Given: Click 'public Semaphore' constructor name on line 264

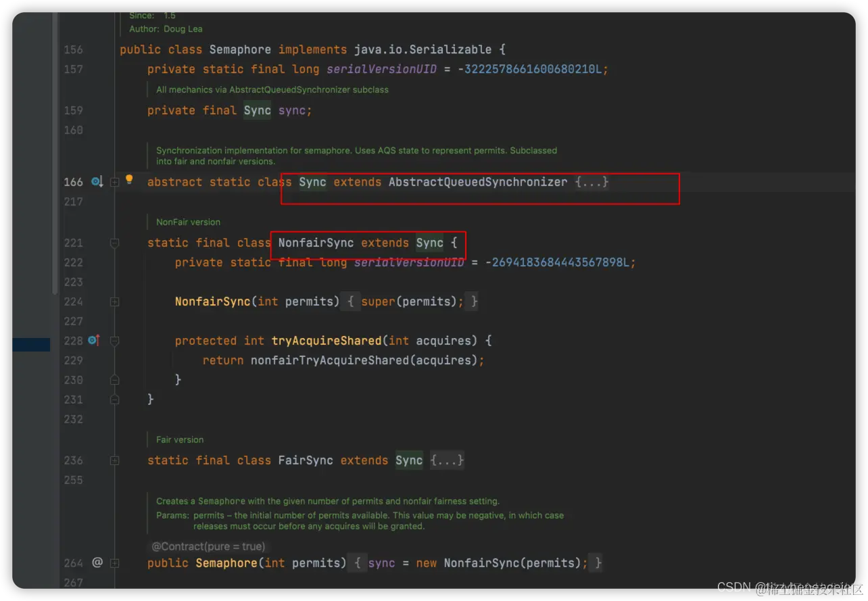Looking at the screenshot, I should click(x=226, y=563).
